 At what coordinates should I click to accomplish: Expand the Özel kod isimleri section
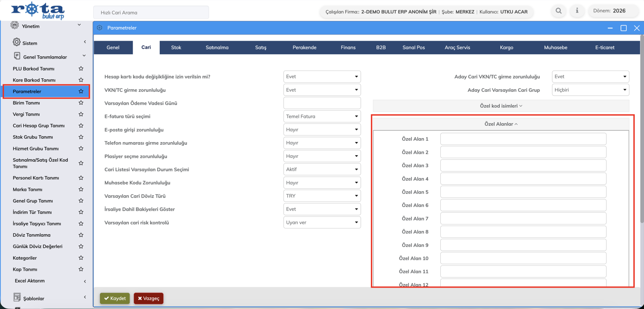[501, 106]
